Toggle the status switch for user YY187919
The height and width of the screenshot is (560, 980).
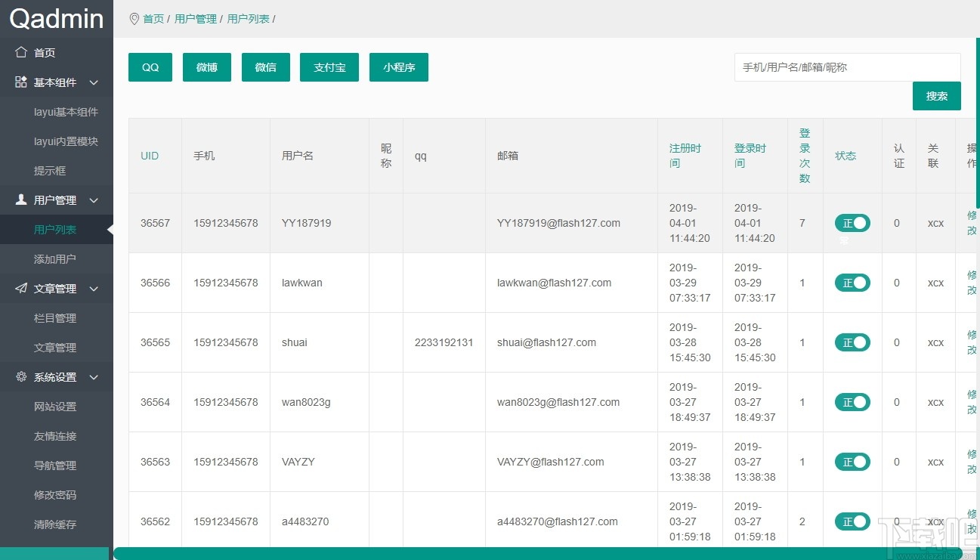tap(852, 223)
